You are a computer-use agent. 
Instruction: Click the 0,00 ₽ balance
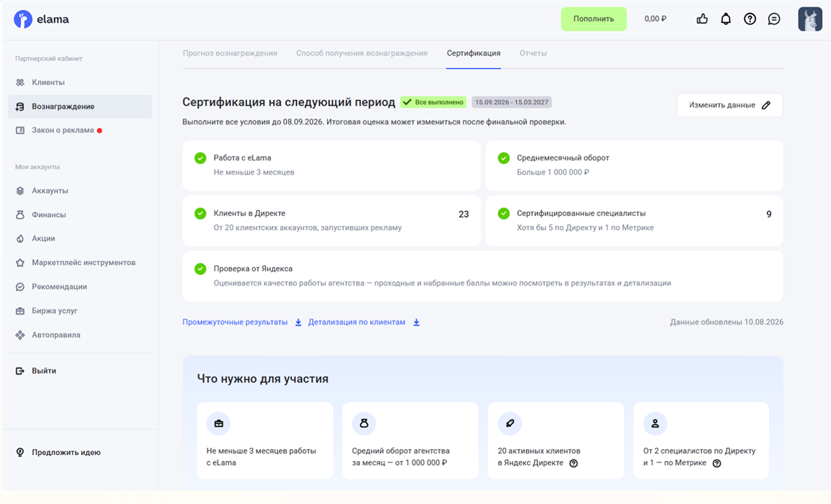click(x=655, y=19)
